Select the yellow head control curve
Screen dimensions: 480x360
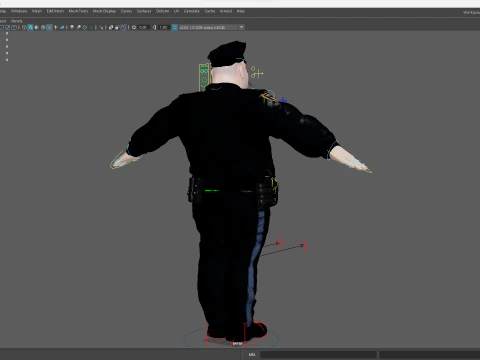pos(257,72)
